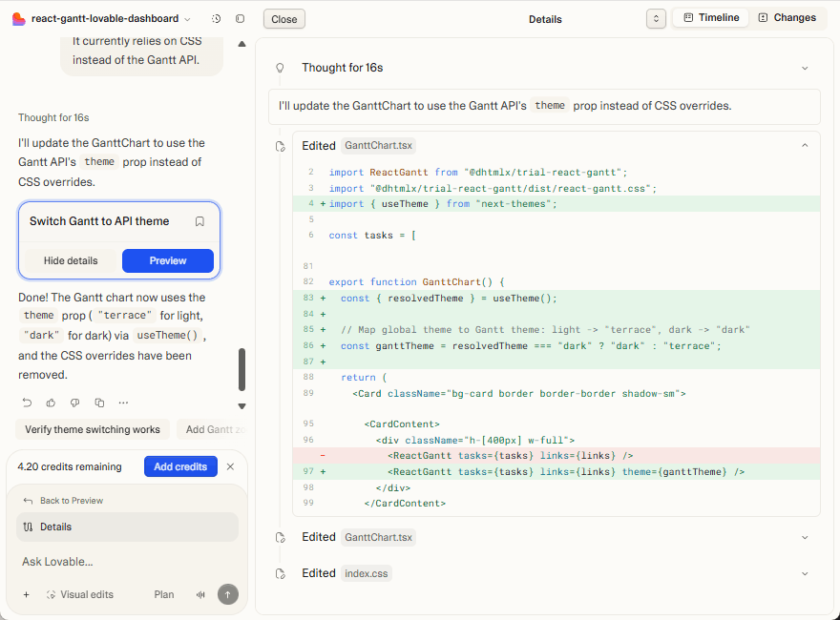Collapse the Thought for 16s section
Viewport: 840px width, 620px height.
coord(804,68)
